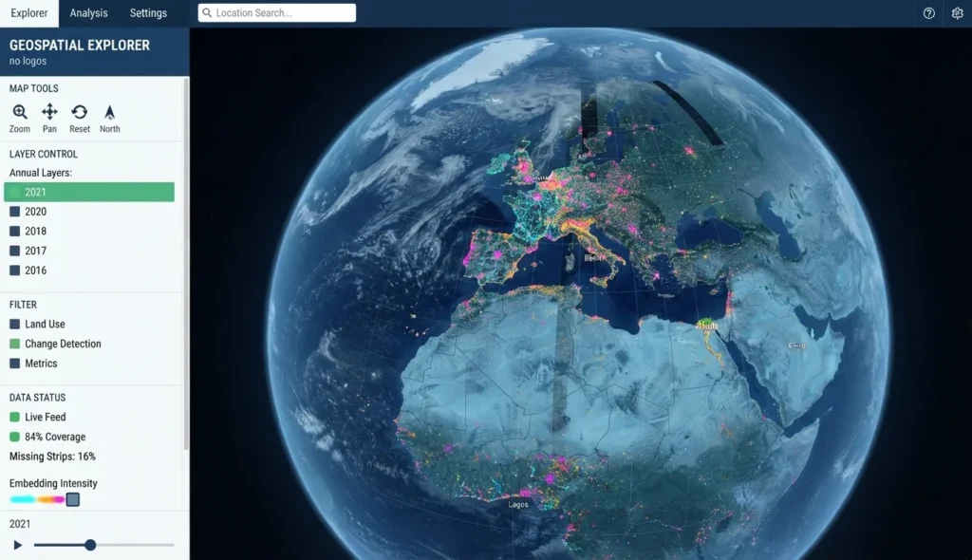Check the Metrics filter

(x=15, y=364)
